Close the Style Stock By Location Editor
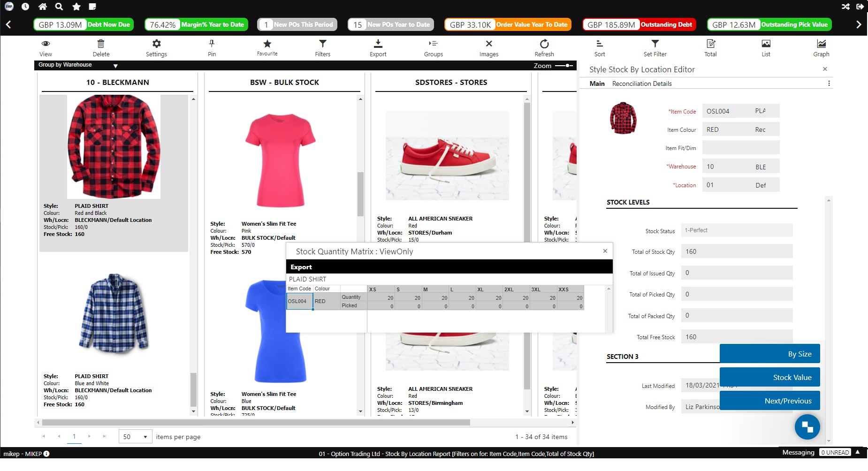The image size is (868, 471). (825, 69)
